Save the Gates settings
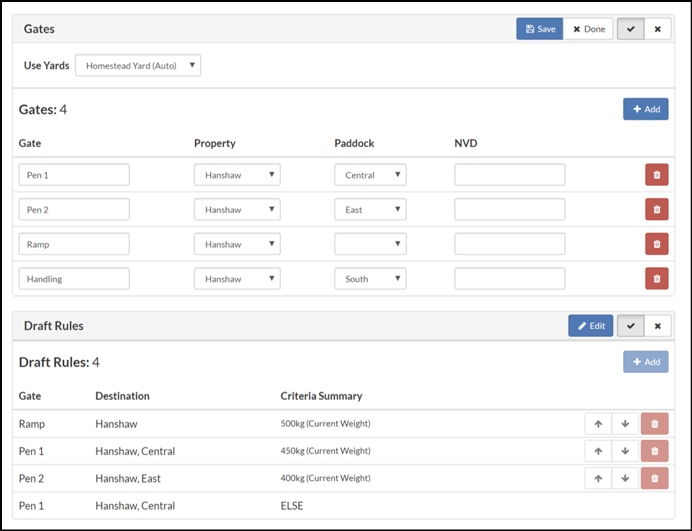Viewport: 692px width, 531px height. 540,29
